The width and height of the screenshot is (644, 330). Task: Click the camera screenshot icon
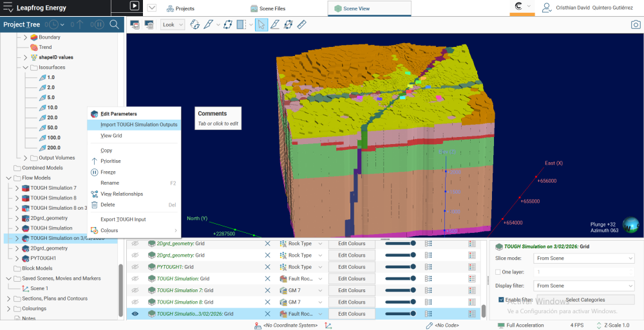(x=636, y=24)
